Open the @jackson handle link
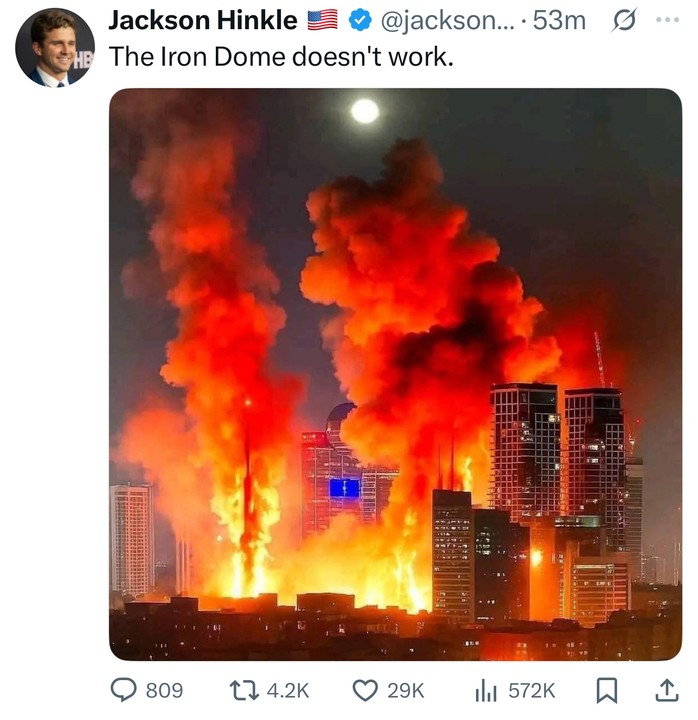The width and height of the screenshot is (698, 720). coord(446,20)
